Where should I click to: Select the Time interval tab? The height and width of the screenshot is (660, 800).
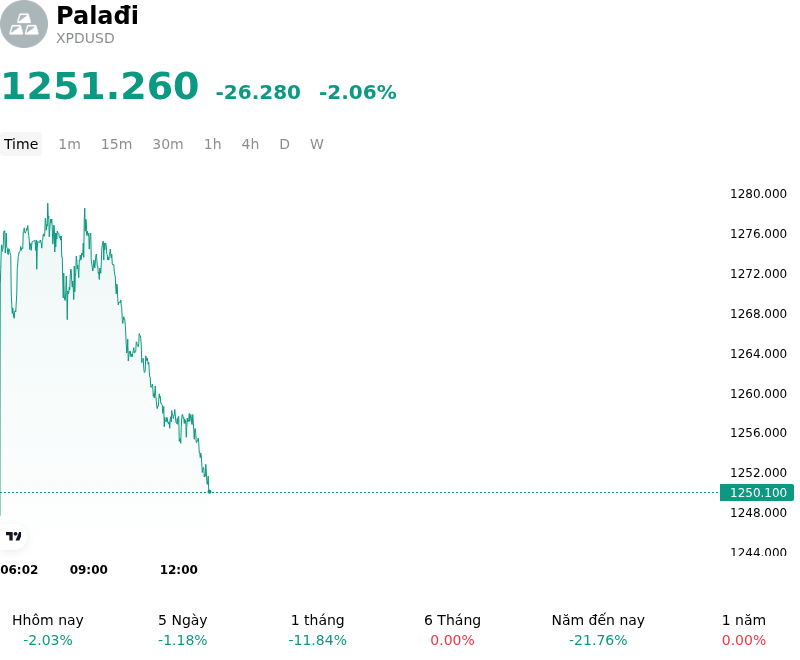point(21,144)
